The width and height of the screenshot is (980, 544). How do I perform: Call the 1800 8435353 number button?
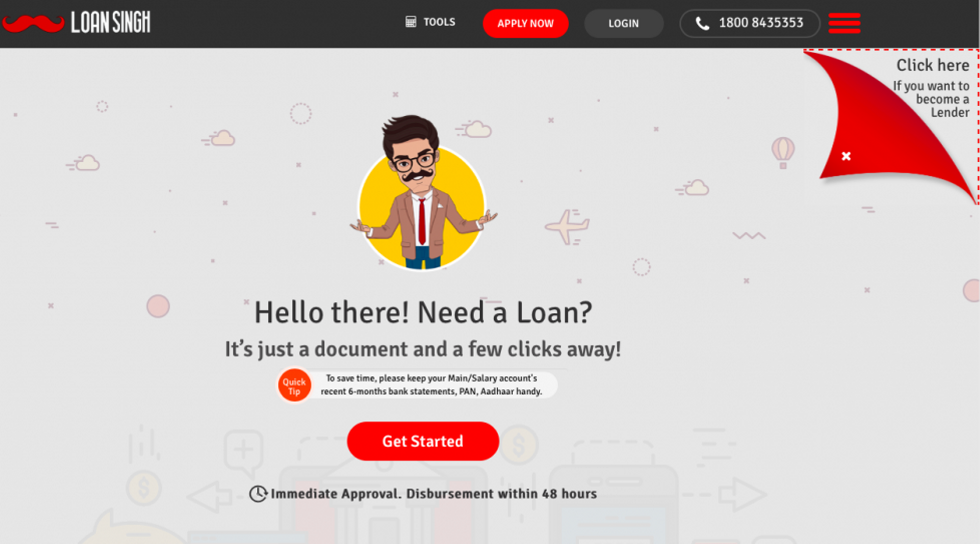pyautogui.click(x=750, y=23)
